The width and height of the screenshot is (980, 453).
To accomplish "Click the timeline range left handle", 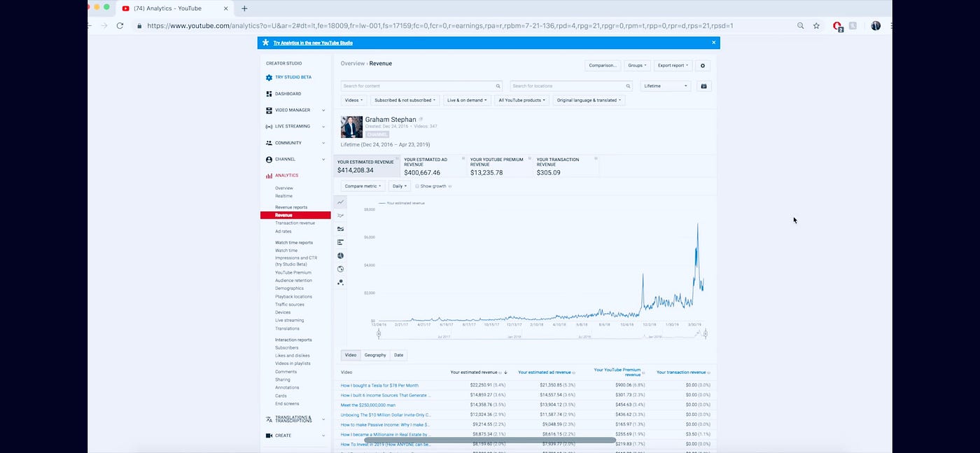I will point(379,333).
